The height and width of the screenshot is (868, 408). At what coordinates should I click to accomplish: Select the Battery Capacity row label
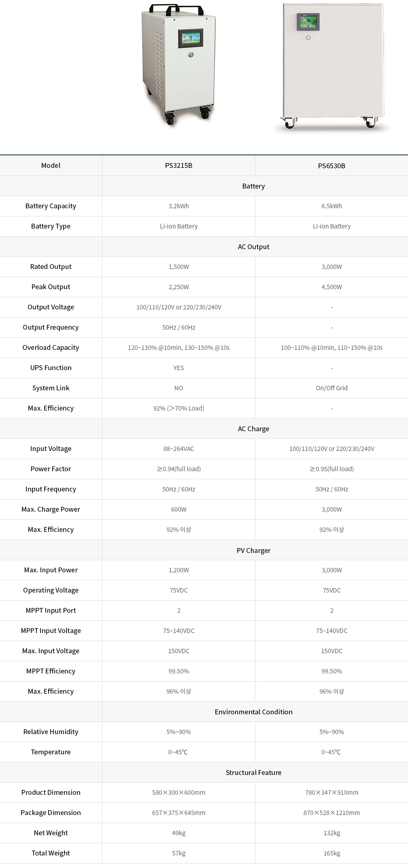tap(51, 206)
